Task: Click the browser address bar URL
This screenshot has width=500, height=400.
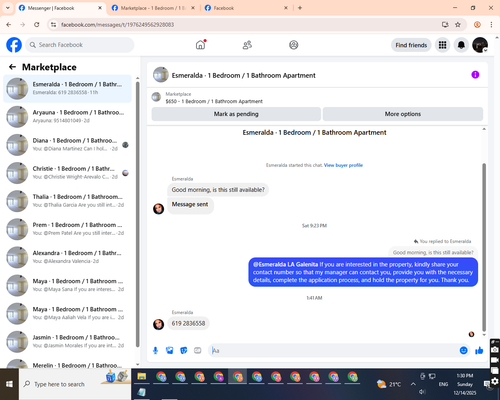Action: 117,25
